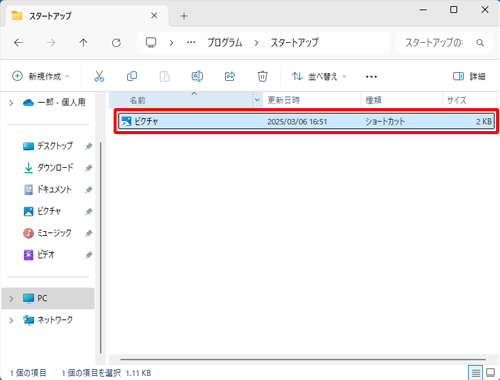Expand the PC tree node
This screenshot has width=500, height=380.
click(x=11, y=298)
